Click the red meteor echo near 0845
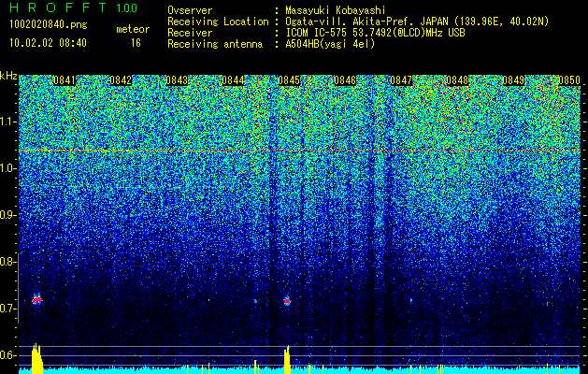The width and height of the screenshot is (588, 374). tap(287, 301)
